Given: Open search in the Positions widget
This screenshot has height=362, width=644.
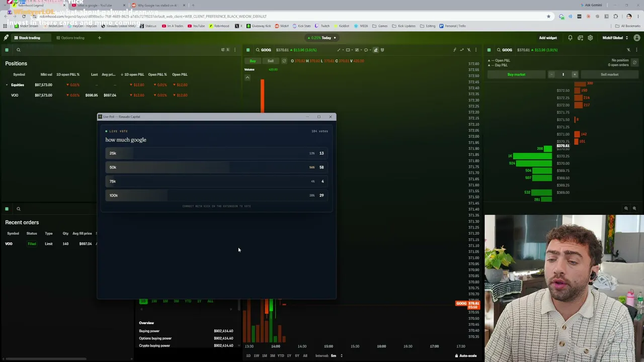Looking at the screenshot, I should [x=18, y=50].
